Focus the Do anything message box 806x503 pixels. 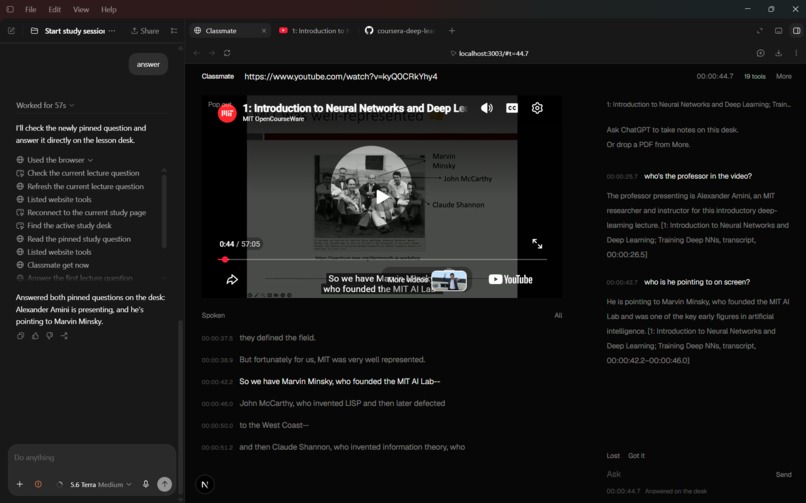pos(91,457)
